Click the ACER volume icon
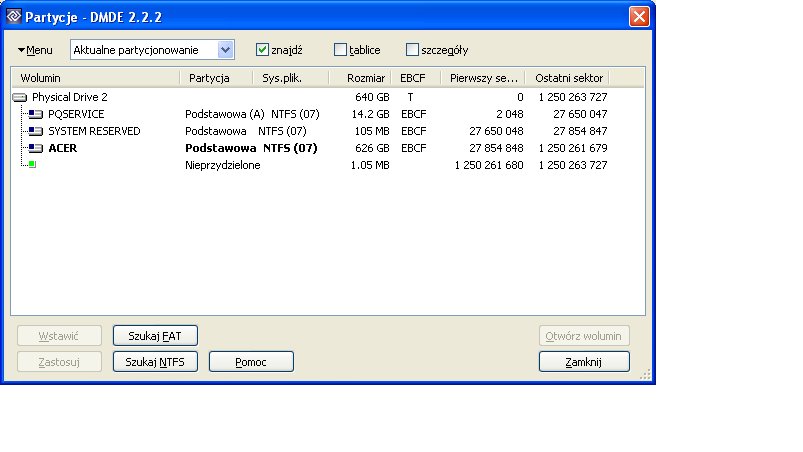 (35, 148)
